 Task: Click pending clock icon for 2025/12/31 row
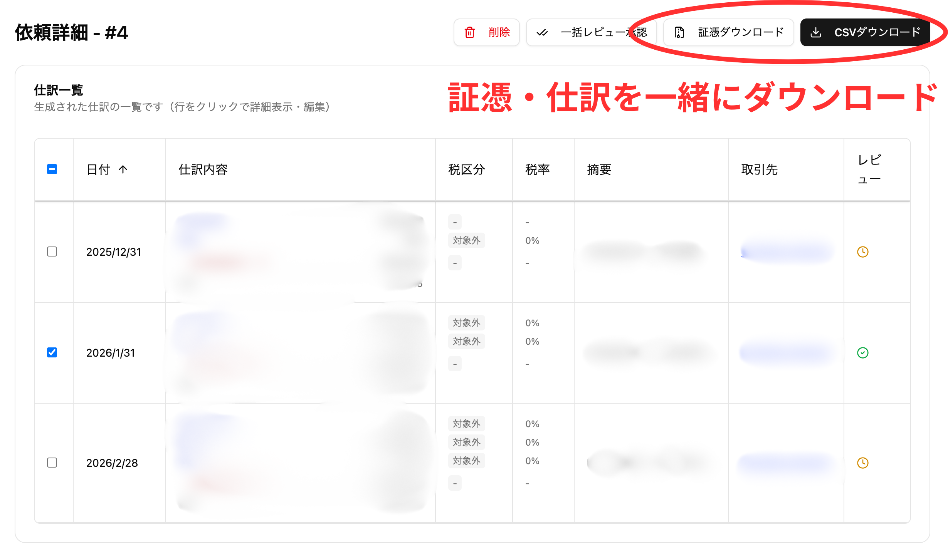click(862, 252)
